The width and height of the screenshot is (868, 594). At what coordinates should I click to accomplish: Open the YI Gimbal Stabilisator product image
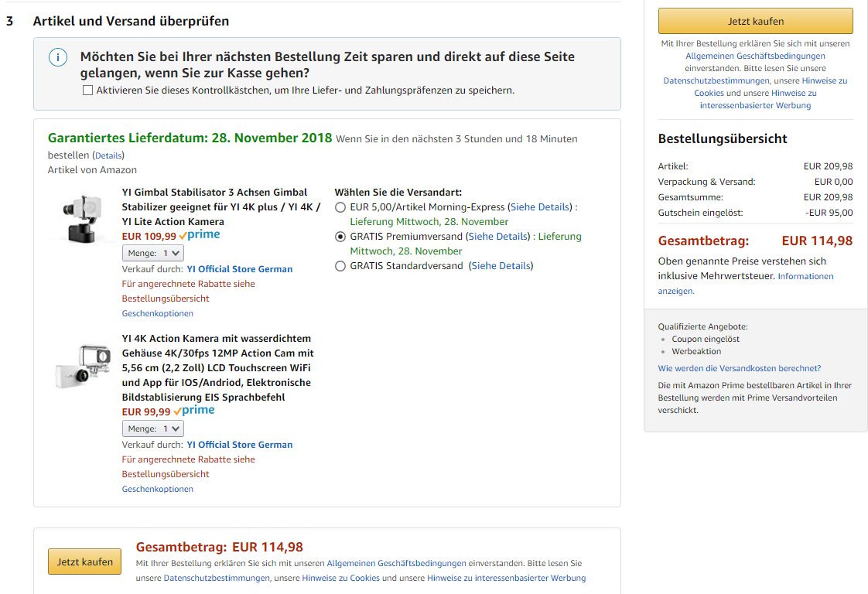point(81,218)
